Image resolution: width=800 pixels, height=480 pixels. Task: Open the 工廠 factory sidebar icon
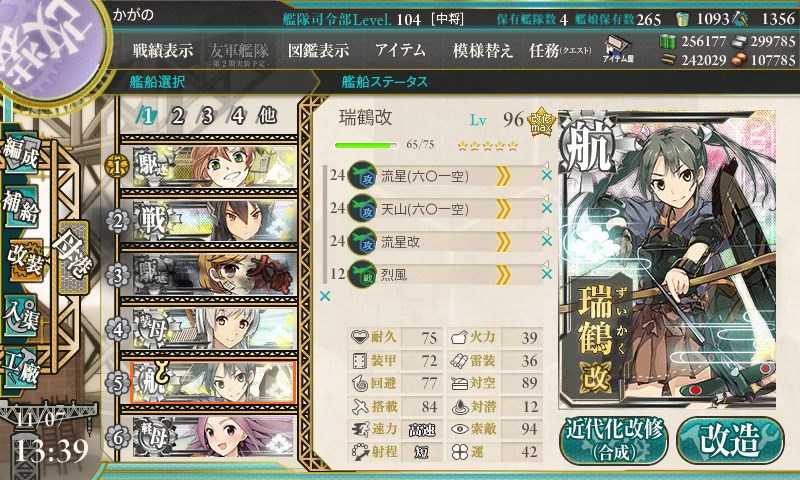(x=20, y=368)
